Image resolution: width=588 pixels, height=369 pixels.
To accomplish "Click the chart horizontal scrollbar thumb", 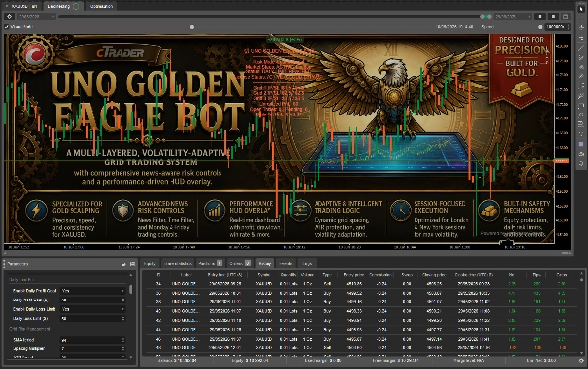I will [565, 254].
